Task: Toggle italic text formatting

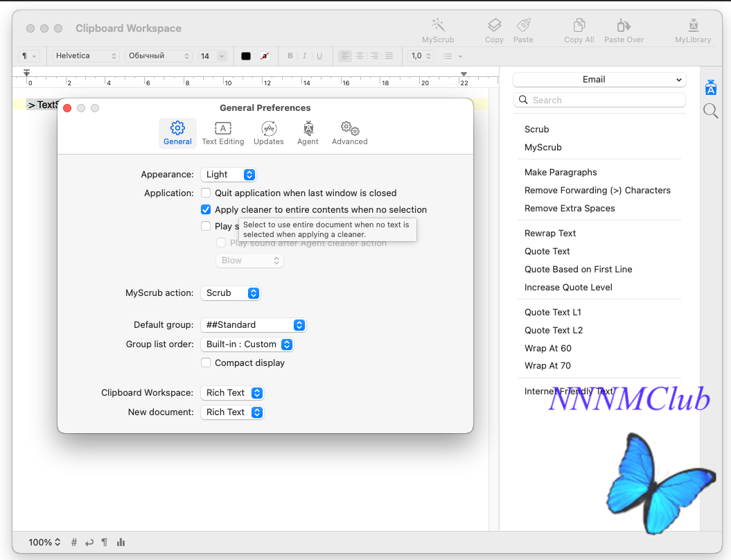Action: tap(304, 56)
